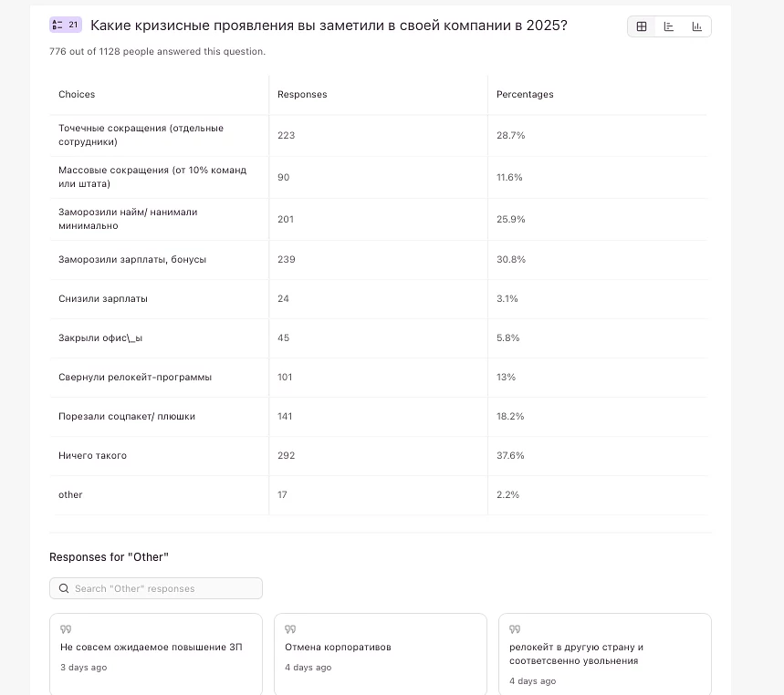The image size is (784, 695).
Task: Click the question title text
Action: coord(329,26)
